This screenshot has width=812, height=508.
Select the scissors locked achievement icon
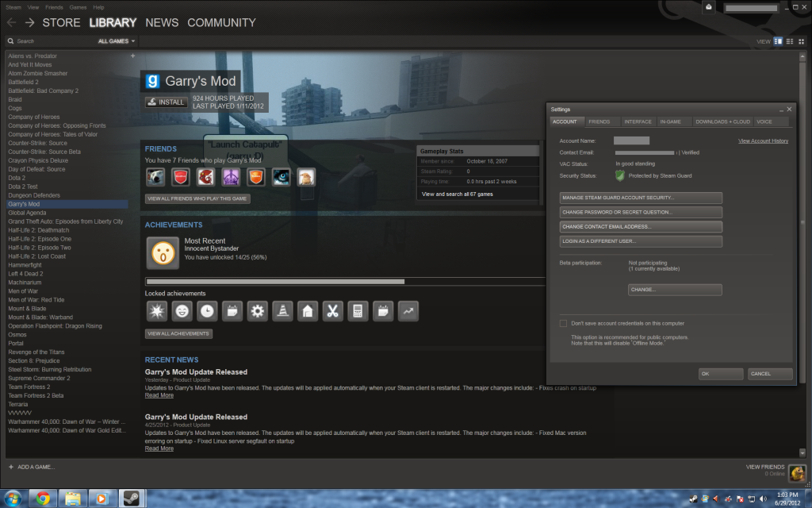click(x=333, y=310)
